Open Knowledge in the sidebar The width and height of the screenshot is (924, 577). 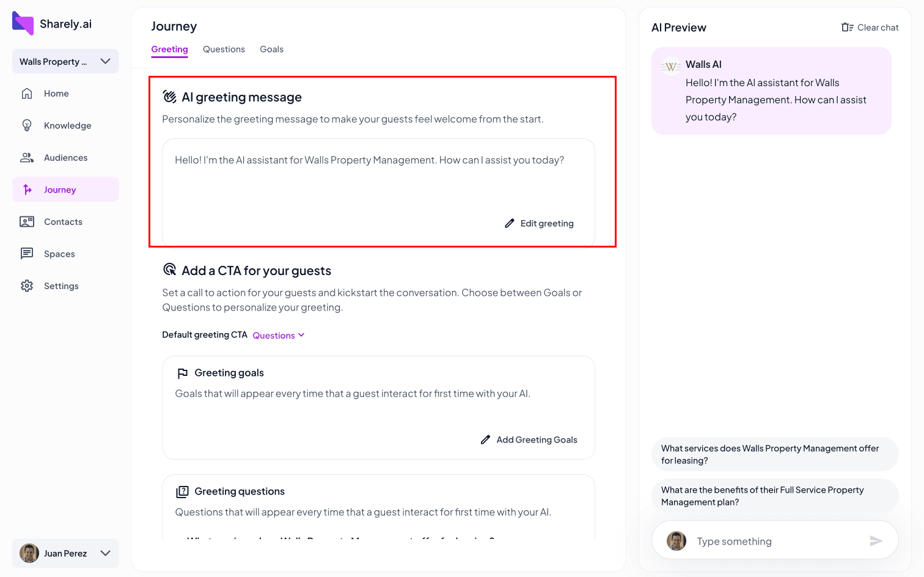65,125
